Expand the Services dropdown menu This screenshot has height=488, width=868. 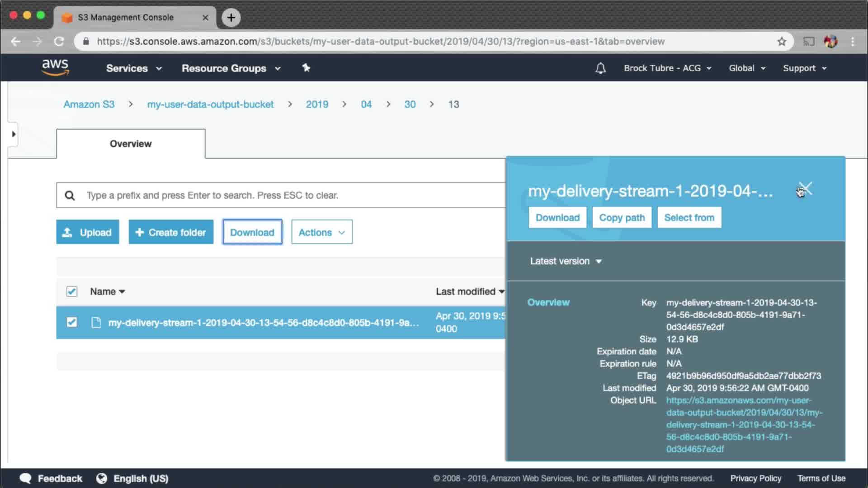coord(133,68)
